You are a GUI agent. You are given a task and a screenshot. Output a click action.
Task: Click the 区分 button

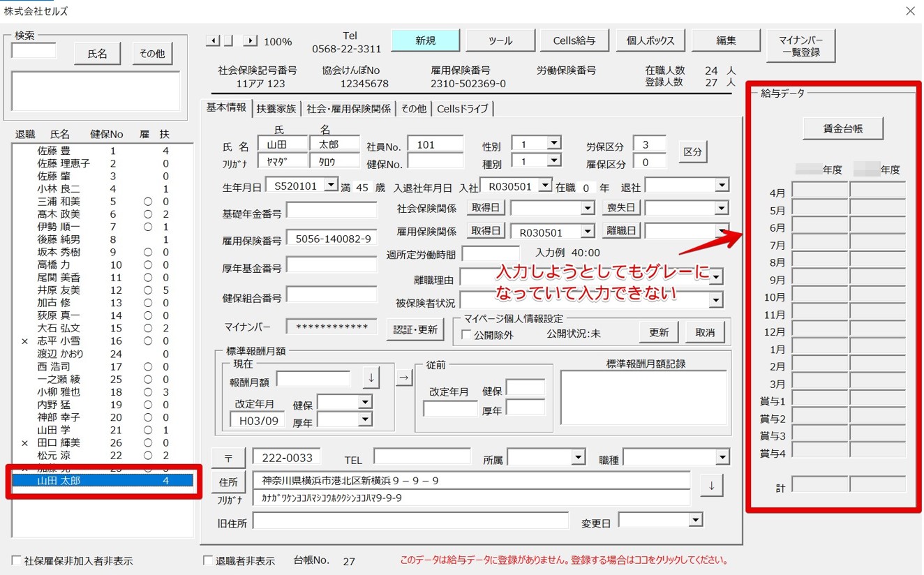(x=692, y=151)
